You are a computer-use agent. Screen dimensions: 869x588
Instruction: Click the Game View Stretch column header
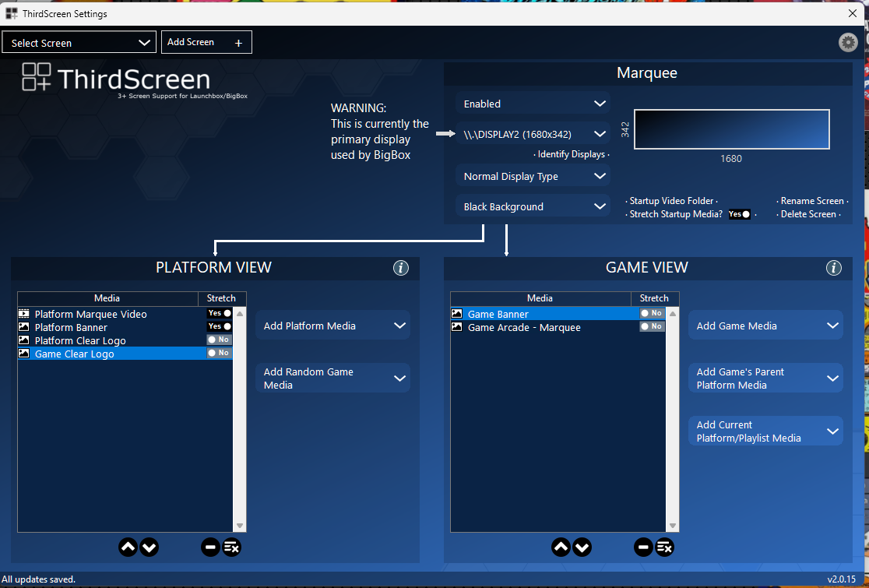point(655,298)
